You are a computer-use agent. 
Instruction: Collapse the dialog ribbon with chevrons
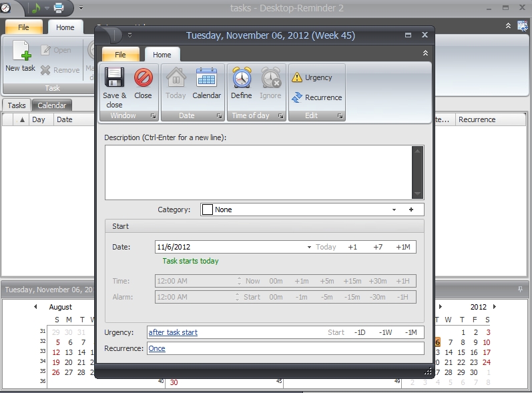tap(425, 53)
